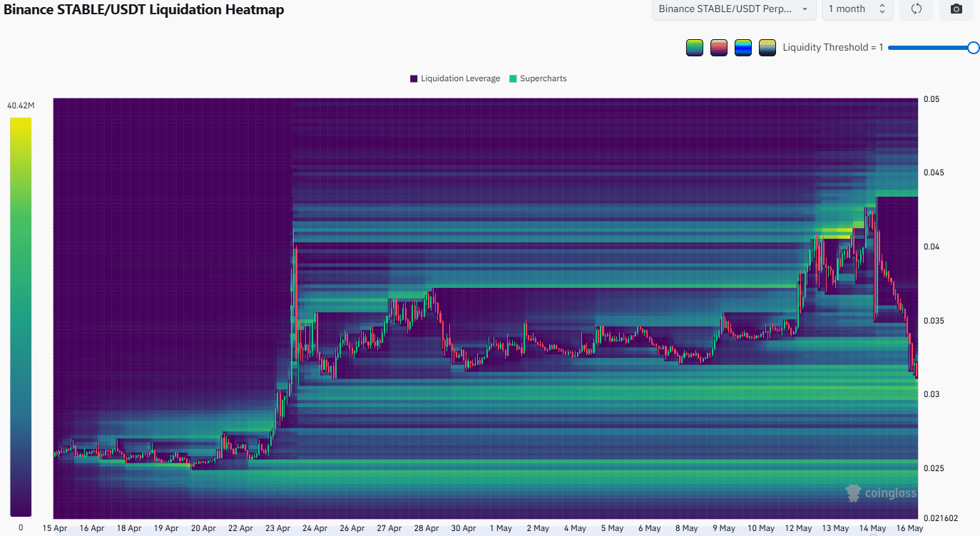
Task: Click the 2 May date label
Action: pyautogui.click(x=538, y=528)
